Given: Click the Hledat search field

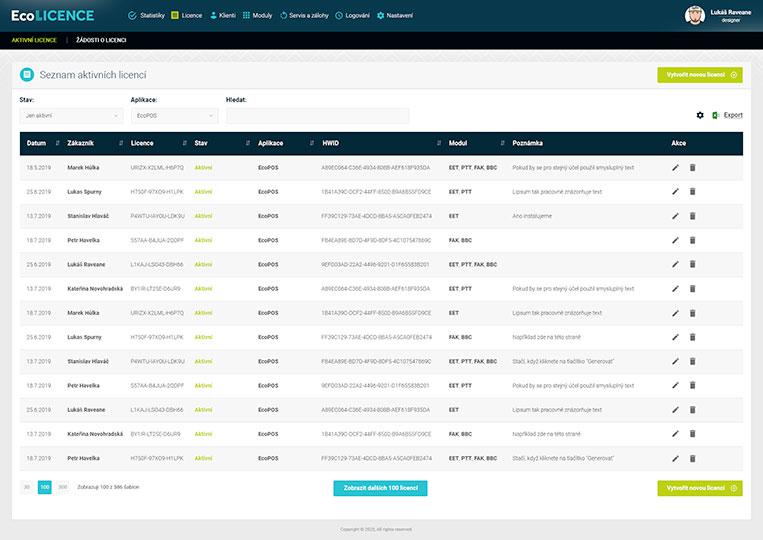Looking at the screenshot, I should pyautogui.click(x=317, y=116).
